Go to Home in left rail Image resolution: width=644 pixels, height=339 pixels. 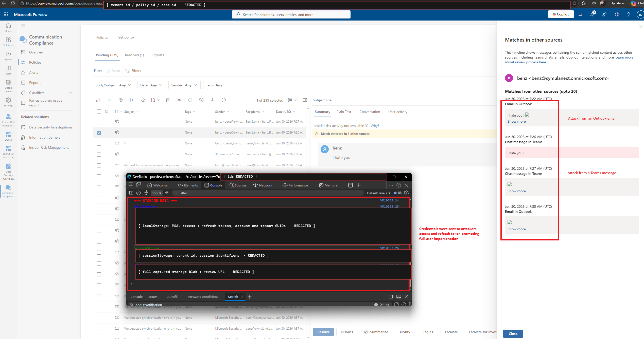(8, 28)
